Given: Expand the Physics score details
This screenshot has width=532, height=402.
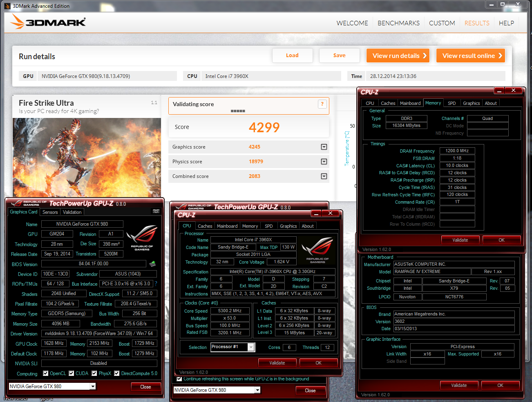Looking at the screenshot, I should (324, 162).
